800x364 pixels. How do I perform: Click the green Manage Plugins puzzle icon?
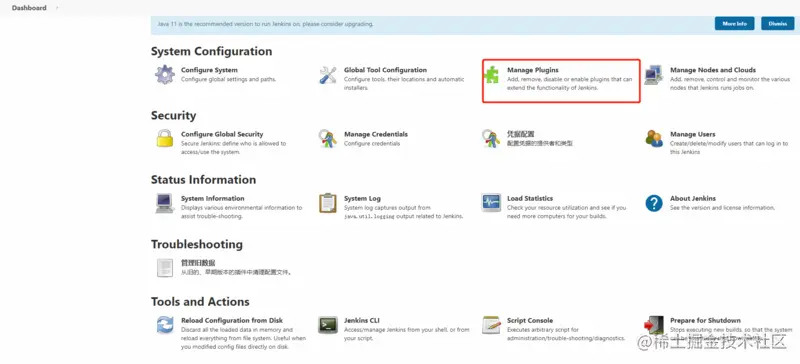click(491, 75)
